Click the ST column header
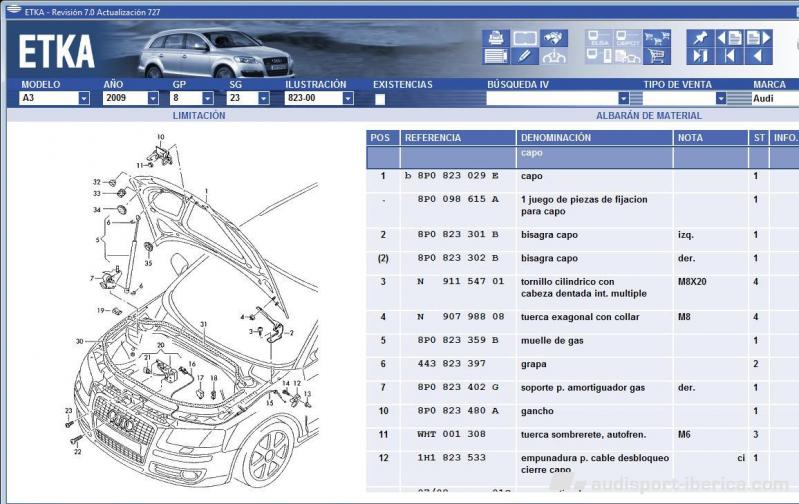 click(x=759, y=138)
